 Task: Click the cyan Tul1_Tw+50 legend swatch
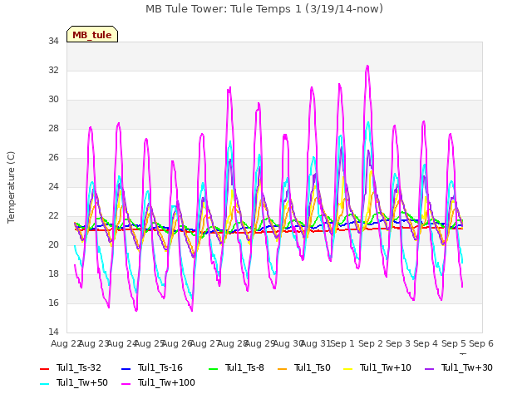click(x=45, y=384)
